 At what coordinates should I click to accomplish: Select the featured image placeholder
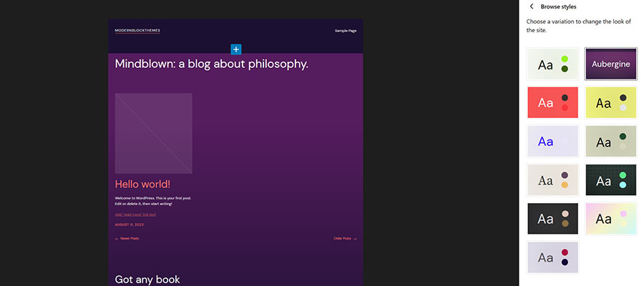[153, 133]
